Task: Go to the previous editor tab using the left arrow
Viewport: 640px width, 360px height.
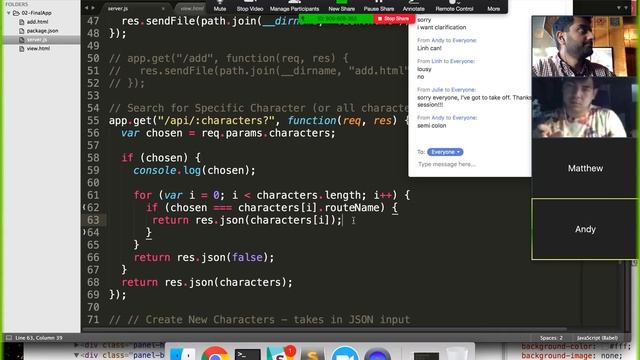Action: [x=86, y=8]
